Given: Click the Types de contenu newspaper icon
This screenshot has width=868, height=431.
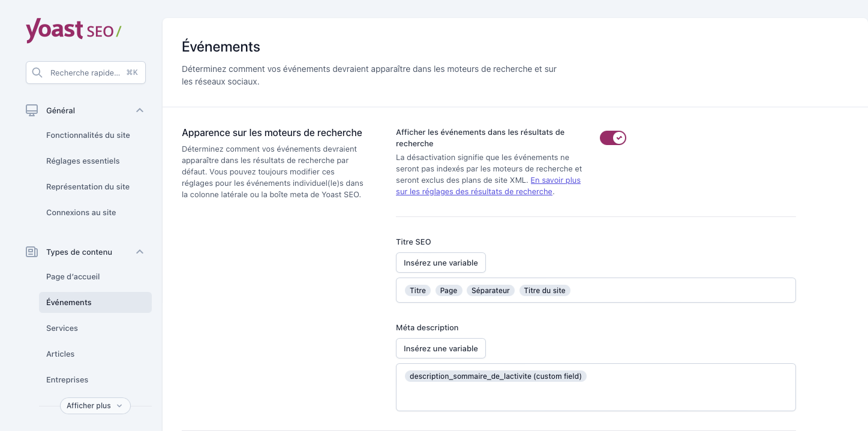Looking at the screenshot, I should tap(32, 252).
